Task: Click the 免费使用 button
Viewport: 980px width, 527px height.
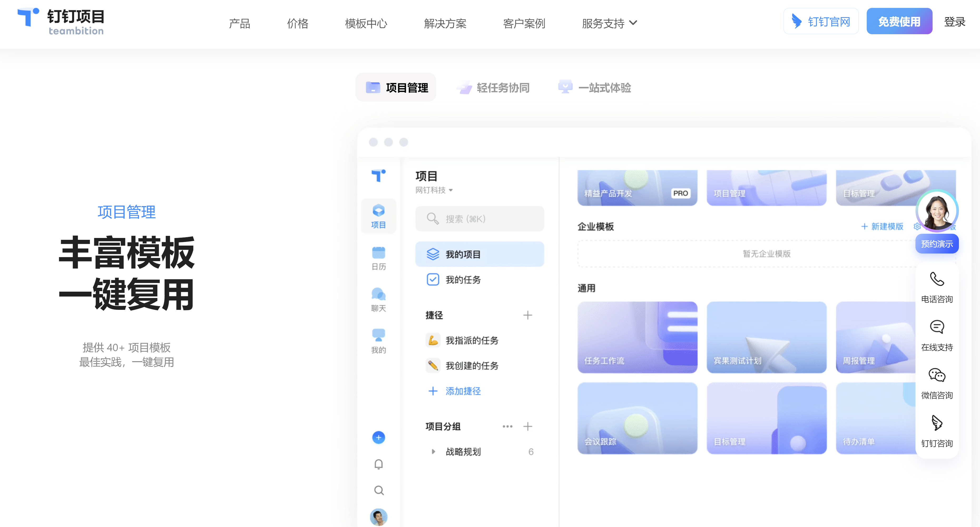Action: [x=899, y=21]
